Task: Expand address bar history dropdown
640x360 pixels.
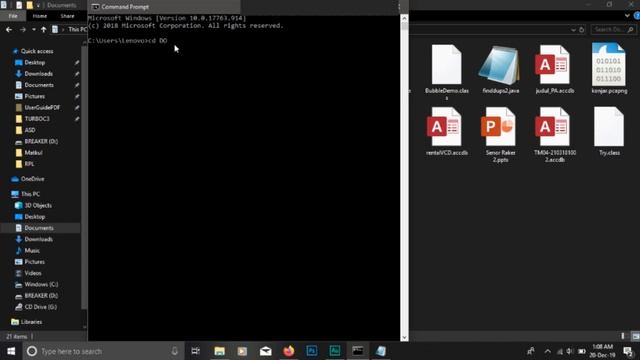Action: [573, 30]
